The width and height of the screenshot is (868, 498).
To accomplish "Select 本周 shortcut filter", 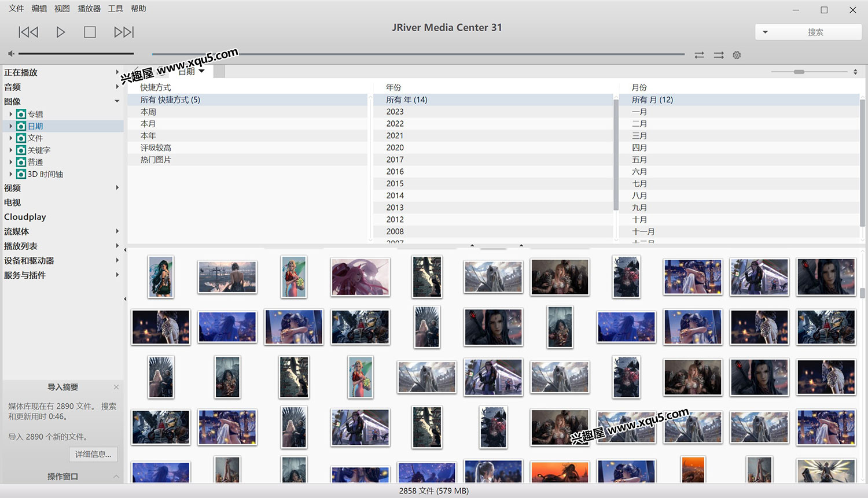I will [x=247, y=112].
